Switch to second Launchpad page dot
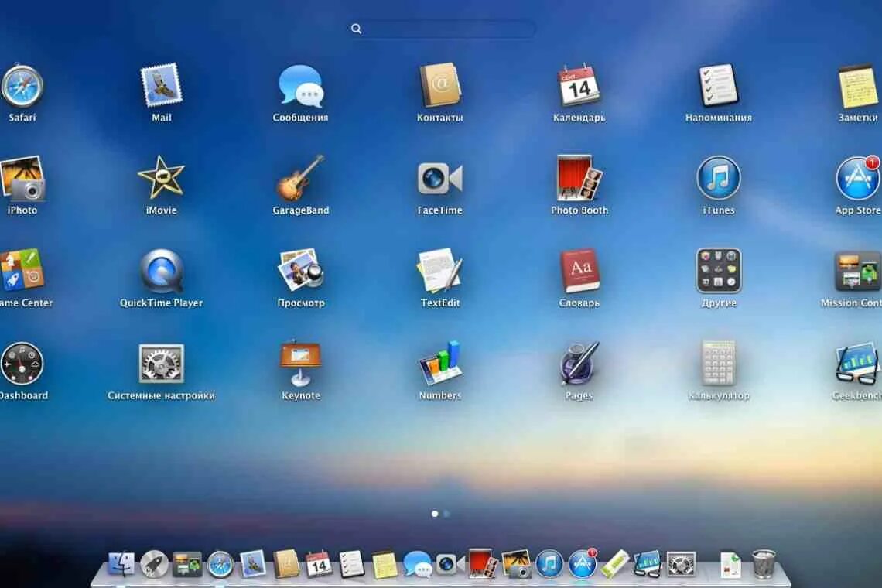 click(446, 514)
